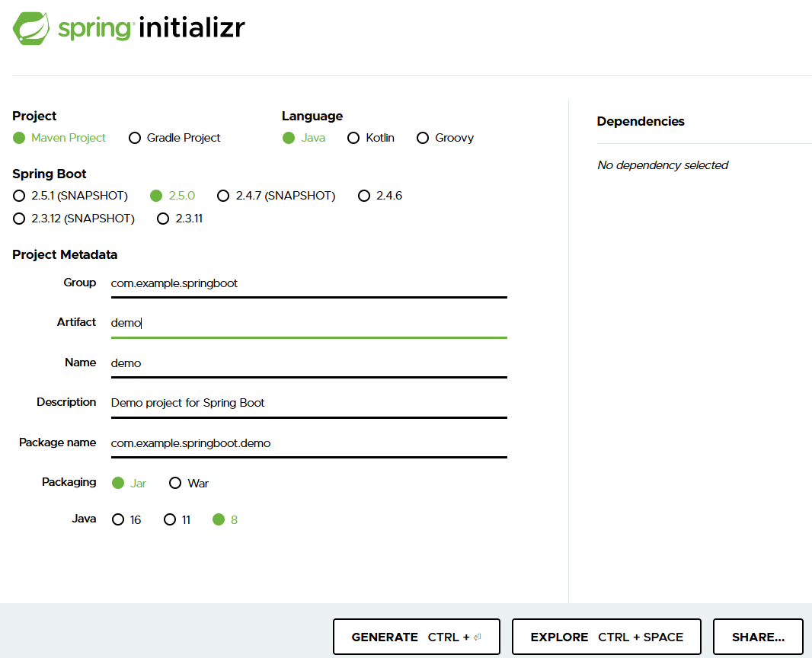The height and width of the screenshot is (658, 812).
Task: Click the spring initializr title text
Action: [152, 28]
